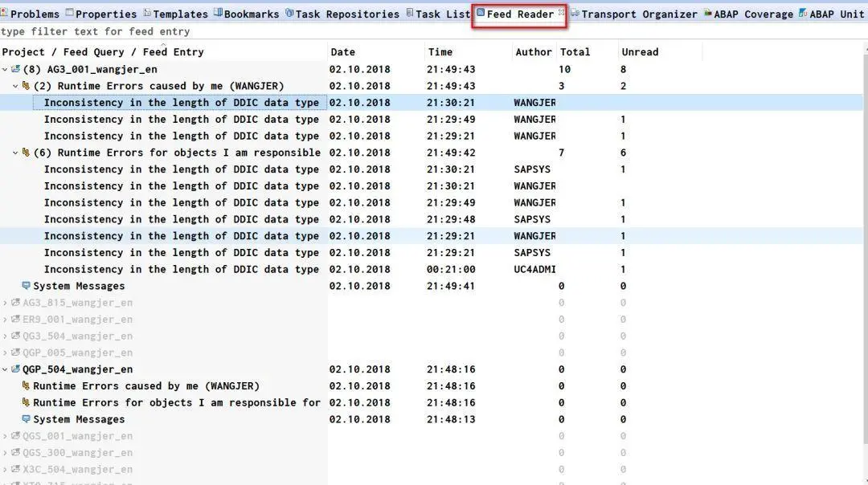
Task: Collapse the (8) AG3_001_wangjer_en project node
Action: tap(5, 69)
